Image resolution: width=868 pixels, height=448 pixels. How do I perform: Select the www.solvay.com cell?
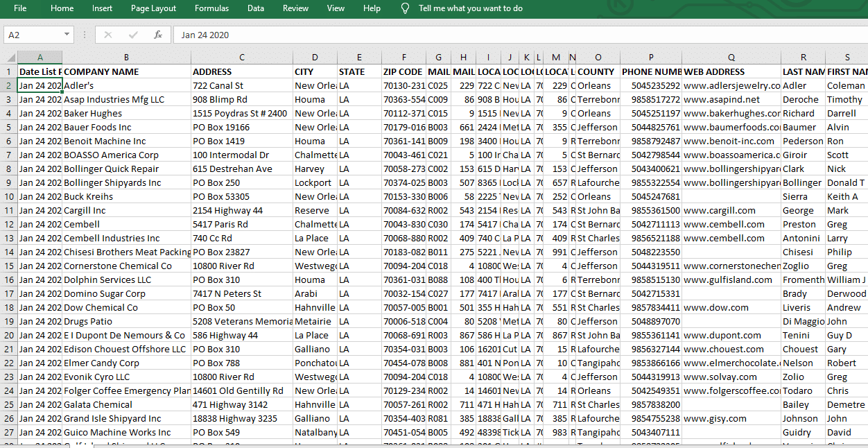[731, 377]
